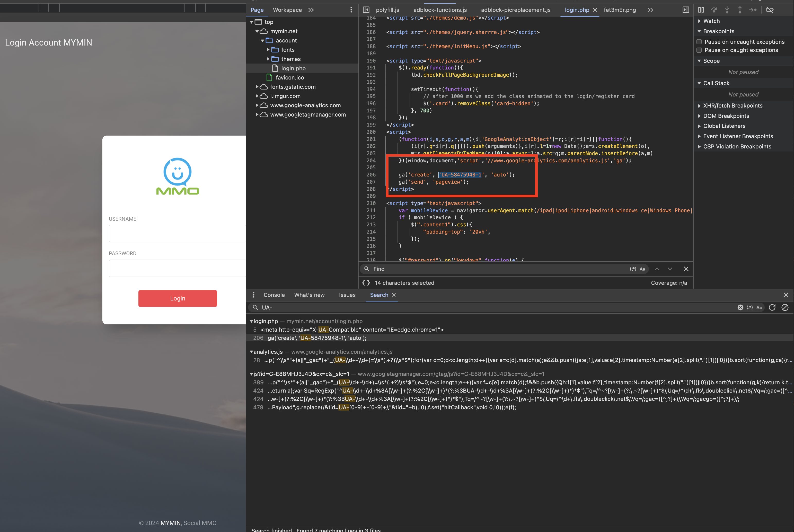Enable Pause on caught exceptions
This screenshot has width=794, height=532.
(699, 50)
